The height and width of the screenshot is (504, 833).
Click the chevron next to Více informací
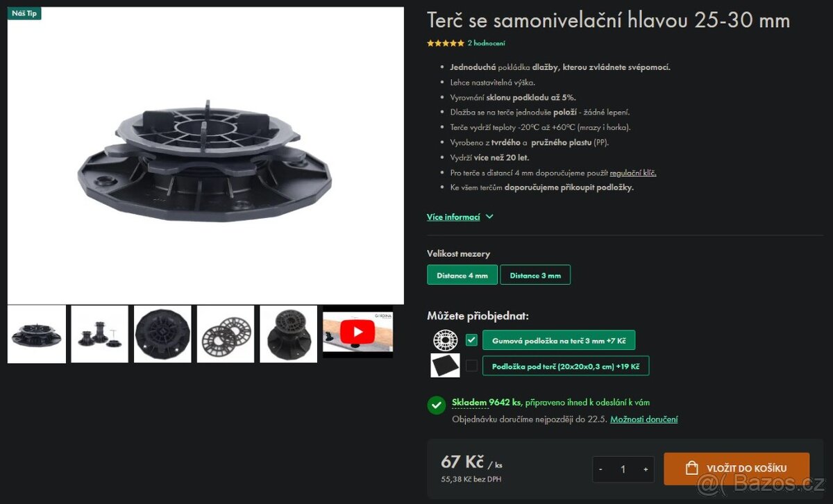point(489,217)
